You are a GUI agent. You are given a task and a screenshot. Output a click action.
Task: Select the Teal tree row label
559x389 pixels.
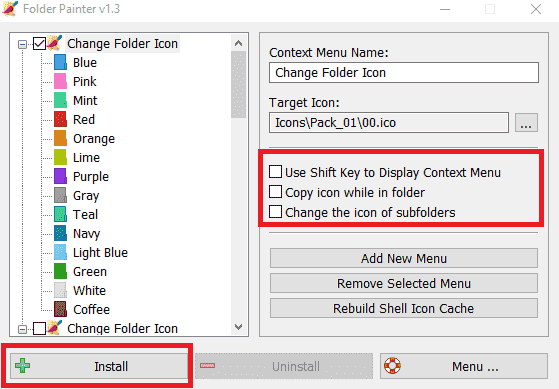(x=85, y=214)
